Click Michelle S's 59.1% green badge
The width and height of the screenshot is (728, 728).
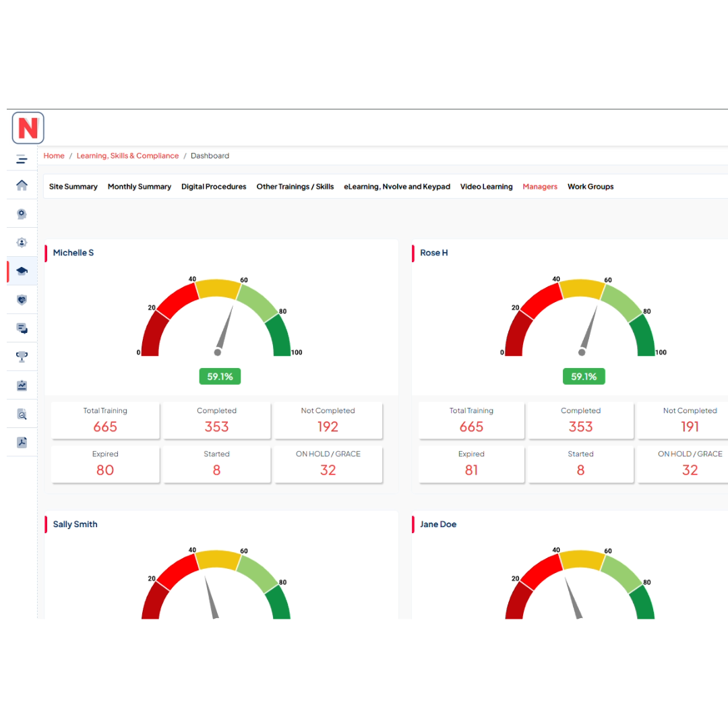(220, 377)
